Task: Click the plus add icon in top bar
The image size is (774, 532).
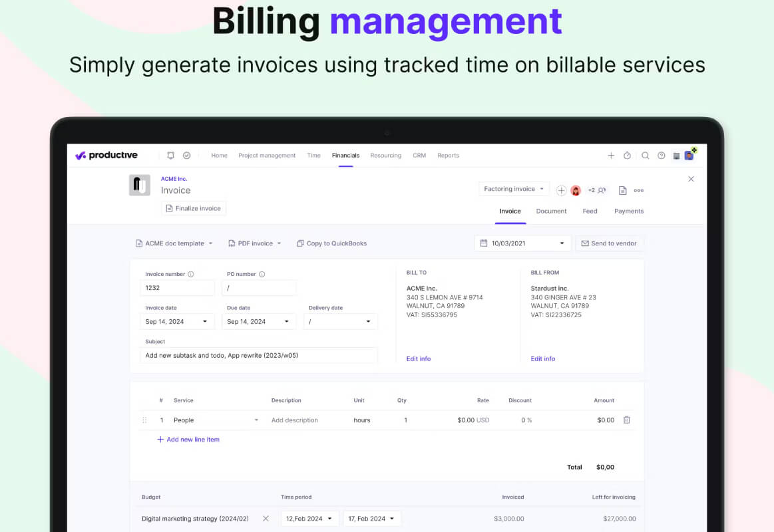Action: [610, 156]
